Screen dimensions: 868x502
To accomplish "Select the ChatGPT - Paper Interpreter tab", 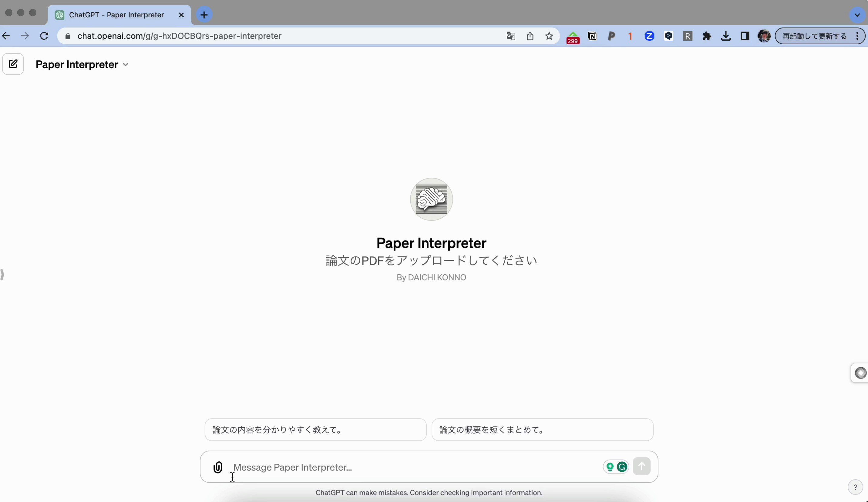I will 116,15.
